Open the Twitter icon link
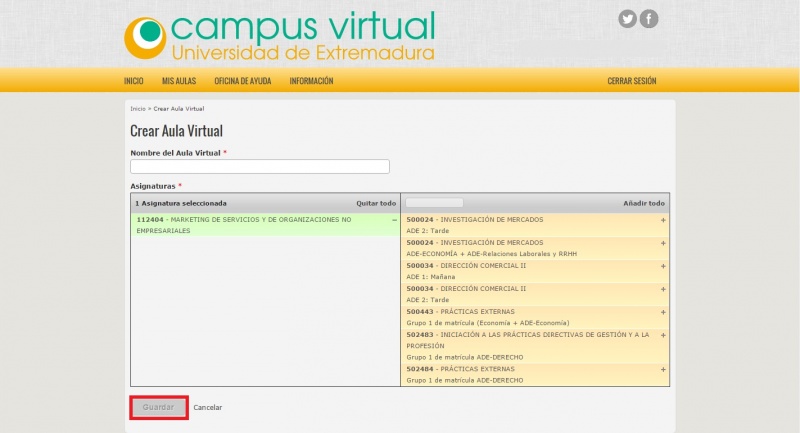 [627, 19]
